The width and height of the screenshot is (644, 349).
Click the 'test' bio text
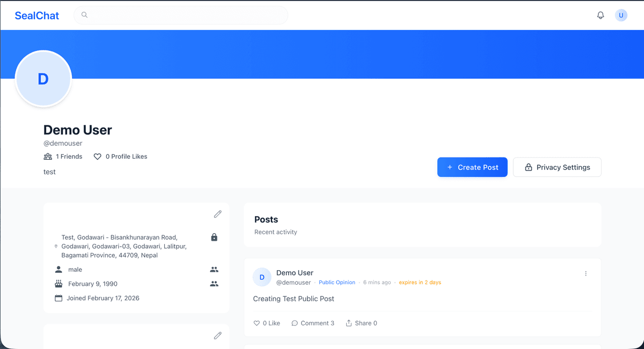[x=49, y=172]
